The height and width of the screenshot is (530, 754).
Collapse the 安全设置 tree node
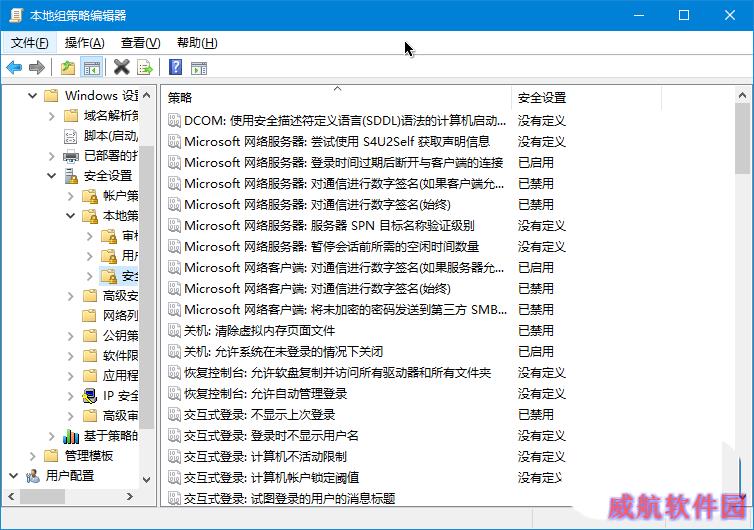pos(52,176)
